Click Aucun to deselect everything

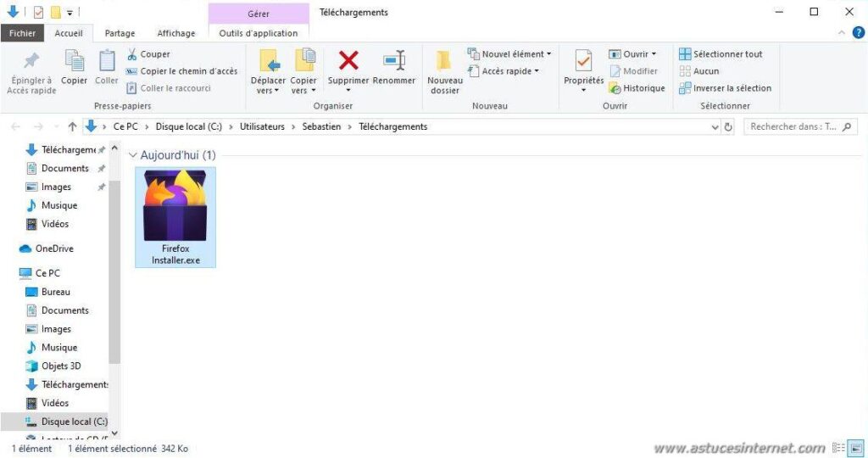tap(699, 71)
